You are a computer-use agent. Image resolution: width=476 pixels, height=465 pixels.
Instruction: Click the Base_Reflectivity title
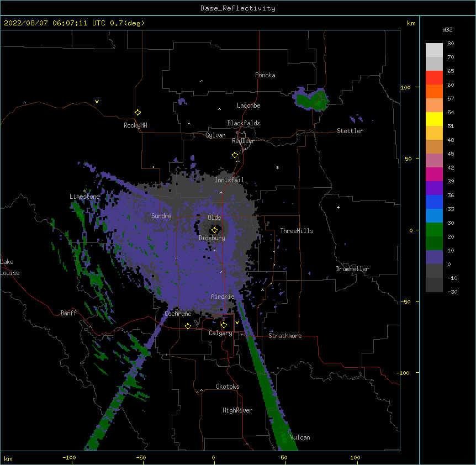[238, 8]
